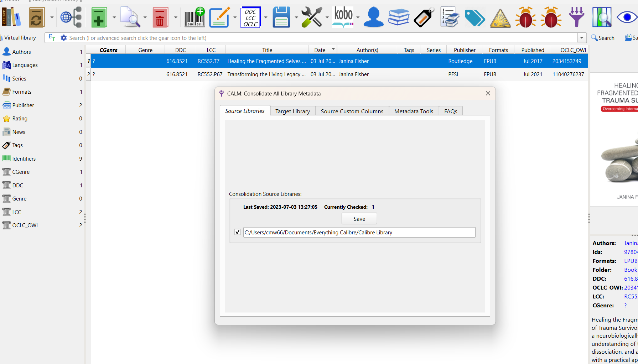Click the yellow triangle toolbar icon

tap(500, 18)
